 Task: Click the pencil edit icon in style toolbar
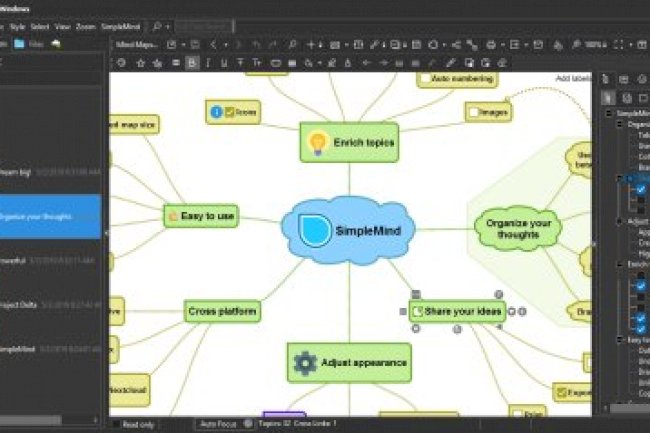coord(451,63)
